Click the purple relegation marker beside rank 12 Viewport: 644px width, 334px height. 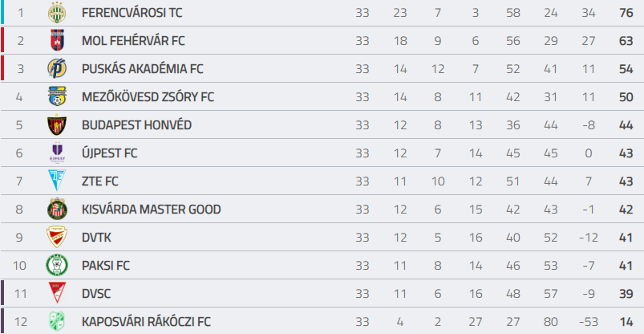point(2,321)
